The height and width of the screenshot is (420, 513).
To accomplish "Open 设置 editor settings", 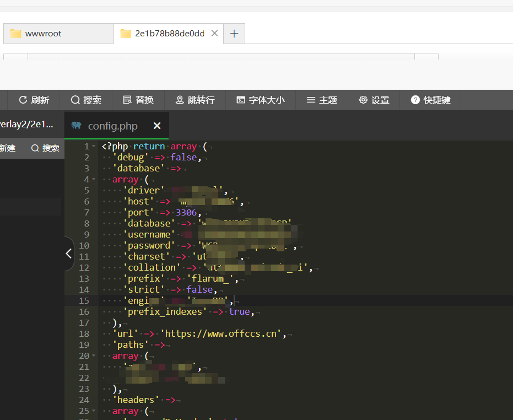I will click(x=374, y=100).
